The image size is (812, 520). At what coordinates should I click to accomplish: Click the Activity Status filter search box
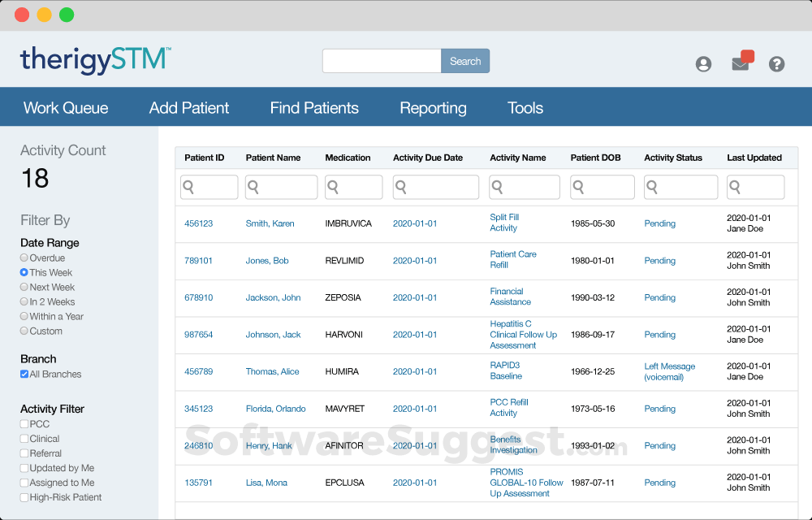click(680, 188)
